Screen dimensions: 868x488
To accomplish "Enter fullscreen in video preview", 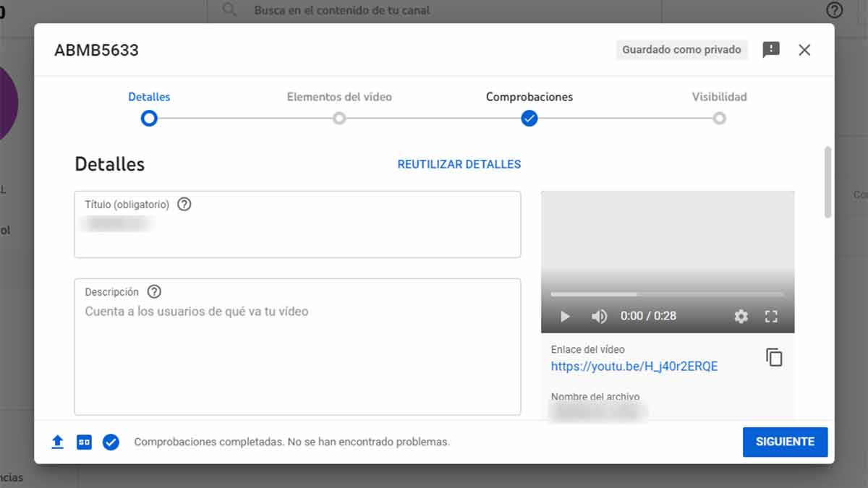I will tap(771, 316).
